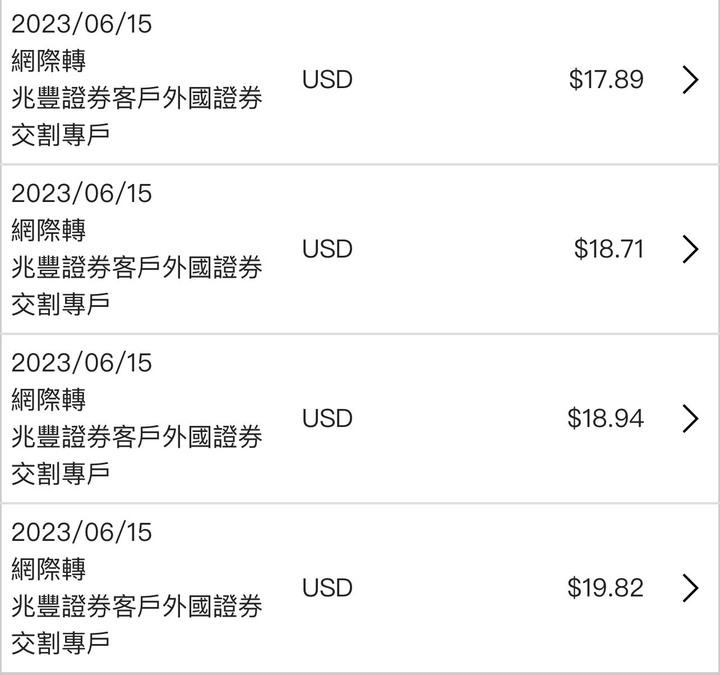Tap the 2023/06/15 date in the third transaction
Viewport: 720px width, 675px height.
[x=81, y=363]
